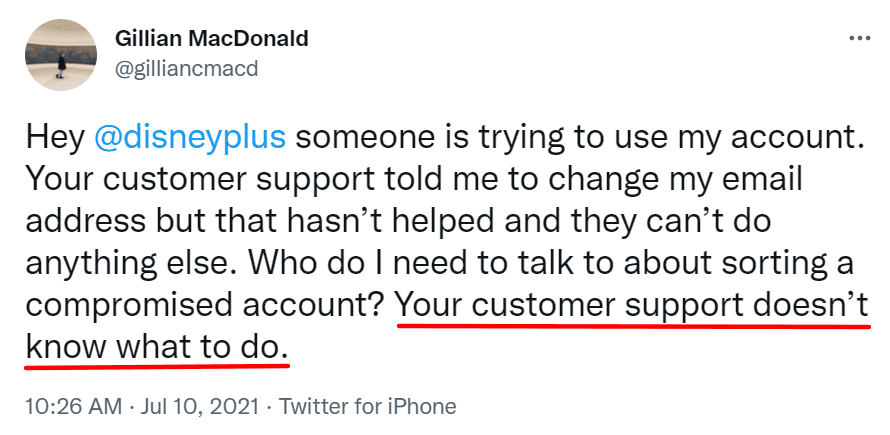890x435 pixels.
Task: Open the Twitter for iPhone source link
Action: click(x=367, y=407)
